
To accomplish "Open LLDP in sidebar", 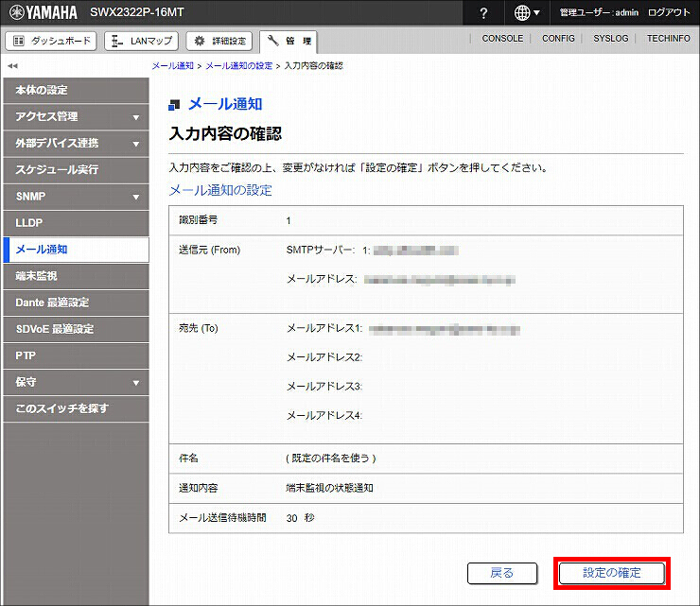I will pyautogui.click(x=76, y=223).
